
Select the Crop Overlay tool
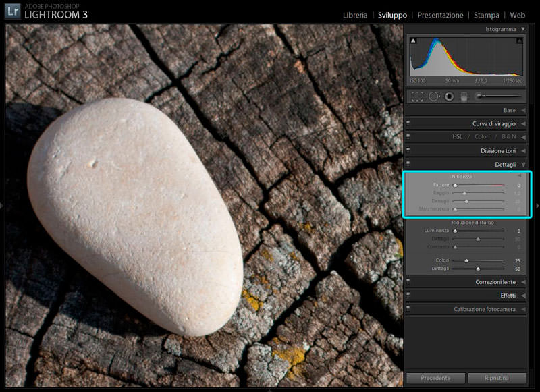click(x=417, y=96)
